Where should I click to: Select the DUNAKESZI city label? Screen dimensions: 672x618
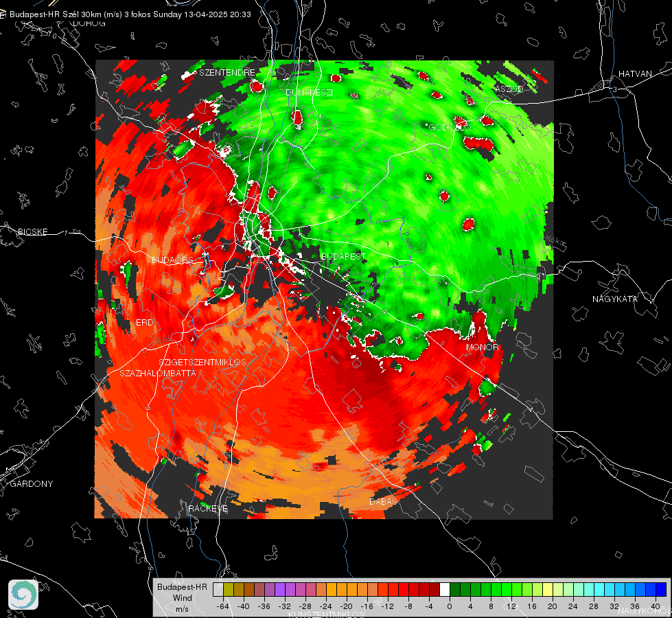pyautogui.click(x=309, y=92)
